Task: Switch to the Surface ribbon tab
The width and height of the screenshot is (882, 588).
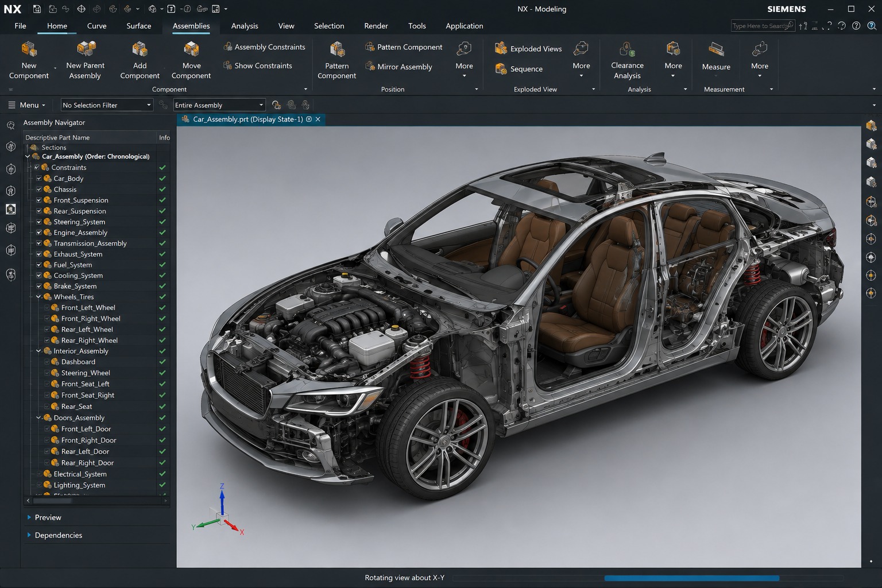Action: coord(139,26)
